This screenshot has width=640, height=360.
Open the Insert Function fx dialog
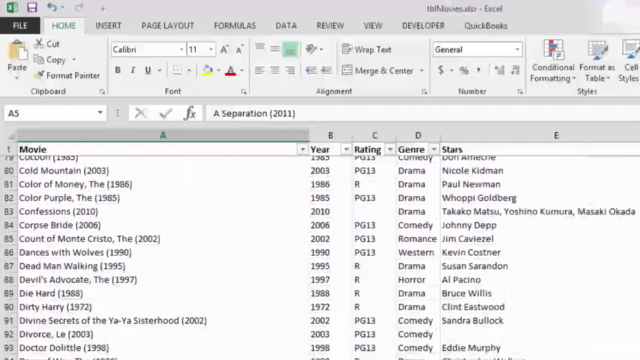(190, 113)
